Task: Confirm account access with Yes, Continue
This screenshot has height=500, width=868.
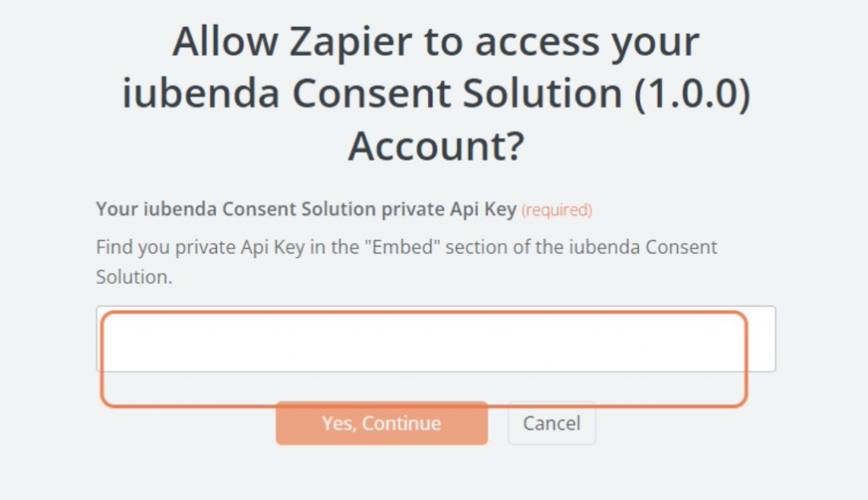Action: pyautogui.click(x=381, y=422)
